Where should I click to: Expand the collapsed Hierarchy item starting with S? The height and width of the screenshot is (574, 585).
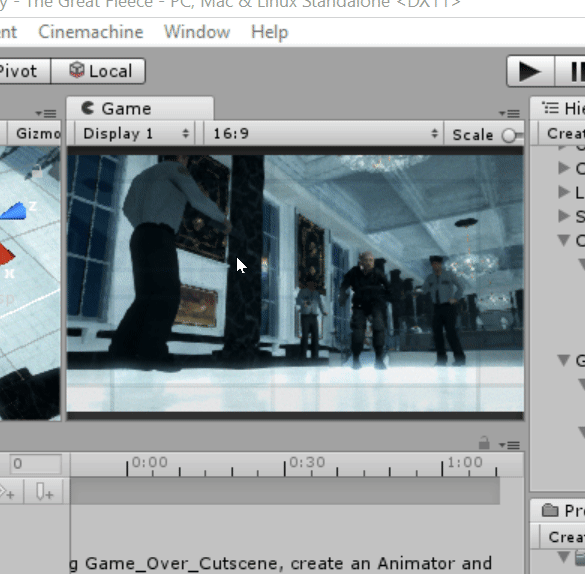click(564, 216)
